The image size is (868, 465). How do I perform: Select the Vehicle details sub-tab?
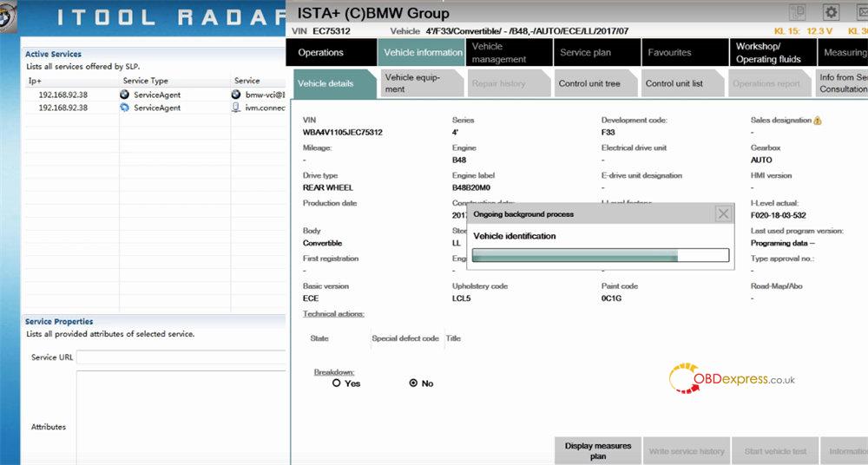(334, 83)
